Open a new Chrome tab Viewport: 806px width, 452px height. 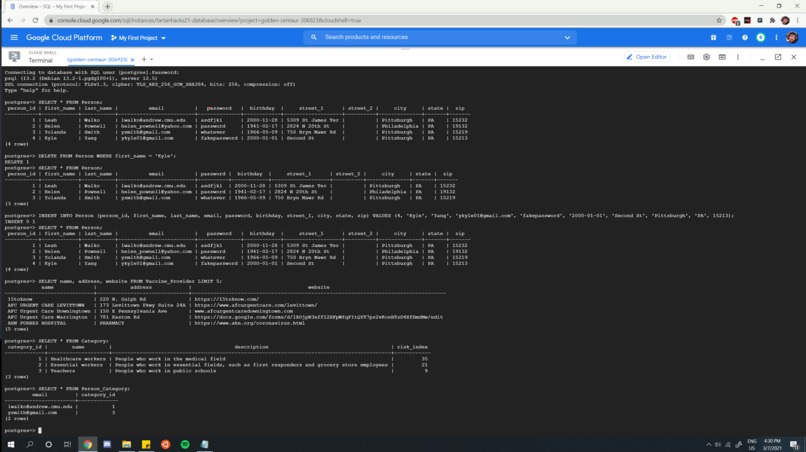click(107, 7)
